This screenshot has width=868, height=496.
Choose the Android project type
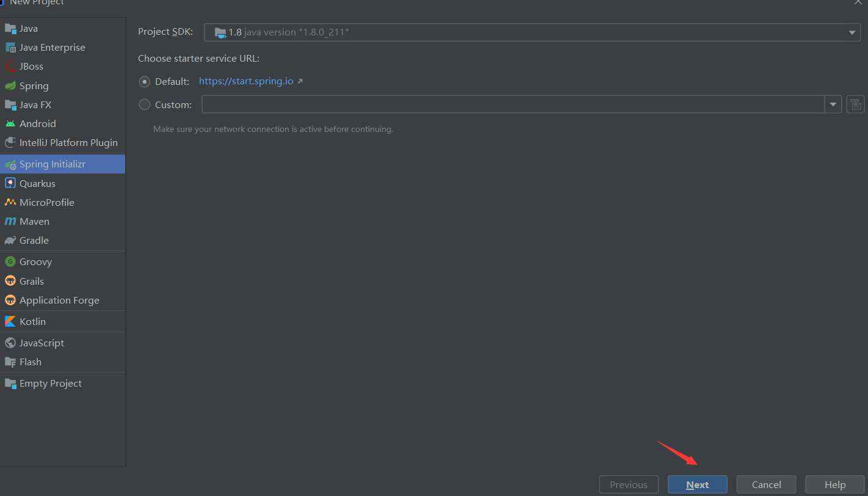pyautogui.click(x=62, y=123)
